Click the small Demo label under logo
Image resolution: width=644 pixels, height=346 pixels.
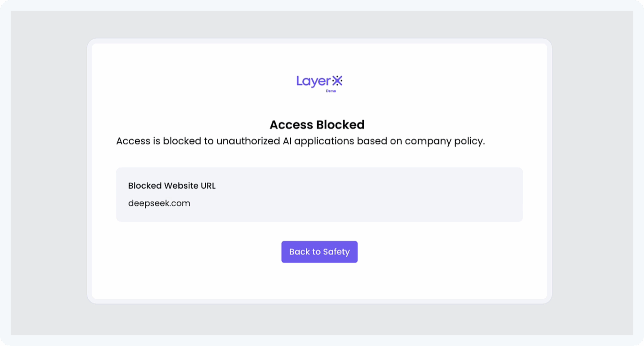click(x=331, y=91)
